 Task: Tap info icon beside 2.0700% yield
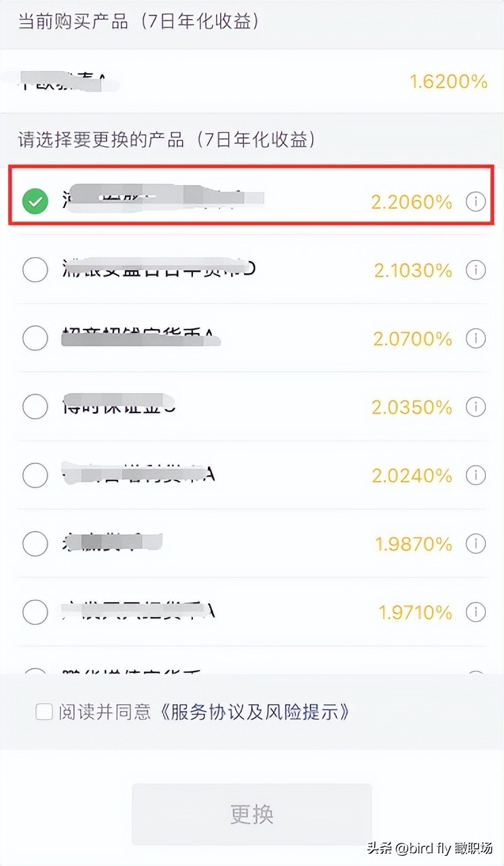(475, 338)
